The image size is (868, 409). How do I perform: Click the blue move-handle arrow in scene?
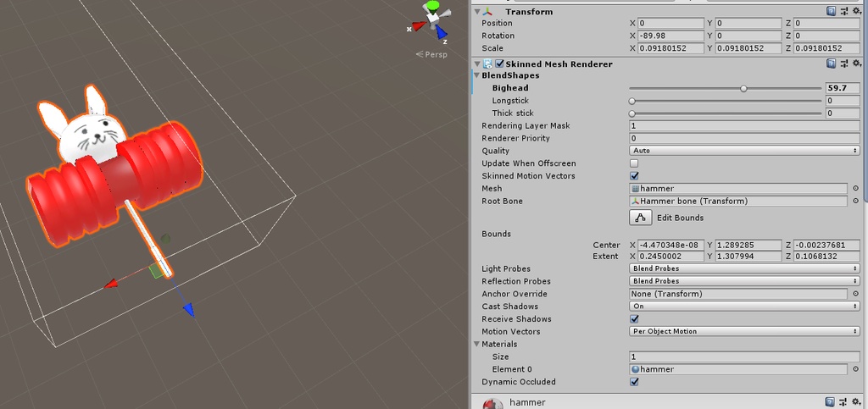(x=189, y=310)
